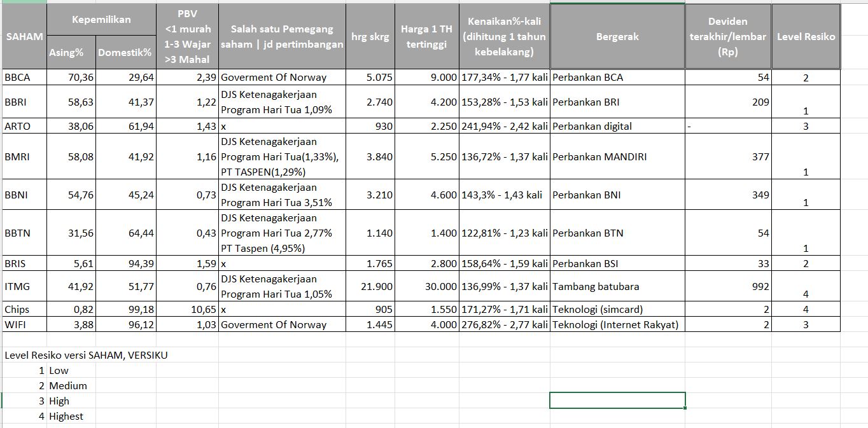This screenshot has height=428, width=868.
Task: Click BBRI domestic ownership 41,37
Action: (126, 102)
